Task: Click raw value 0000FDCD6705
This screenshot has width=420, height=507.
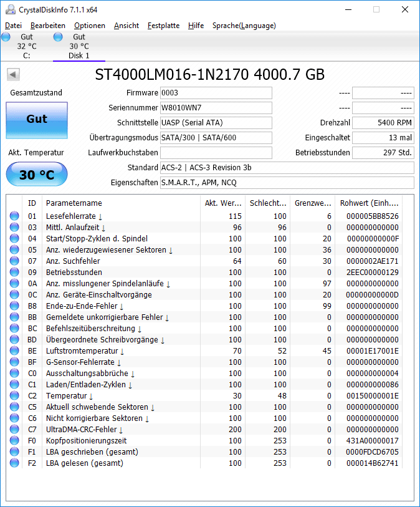Action: tap(372, 451)
